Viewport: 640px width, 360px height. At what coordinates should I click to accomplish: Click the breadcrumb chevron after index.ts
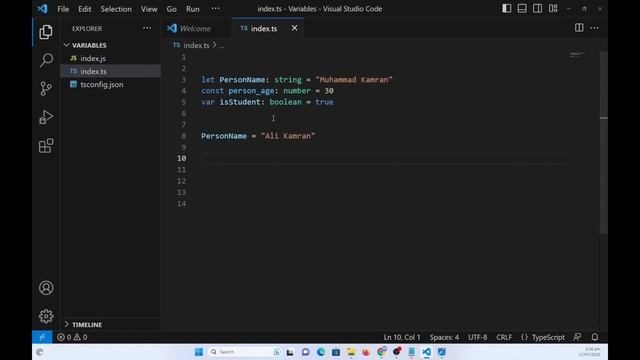[214, 45]
